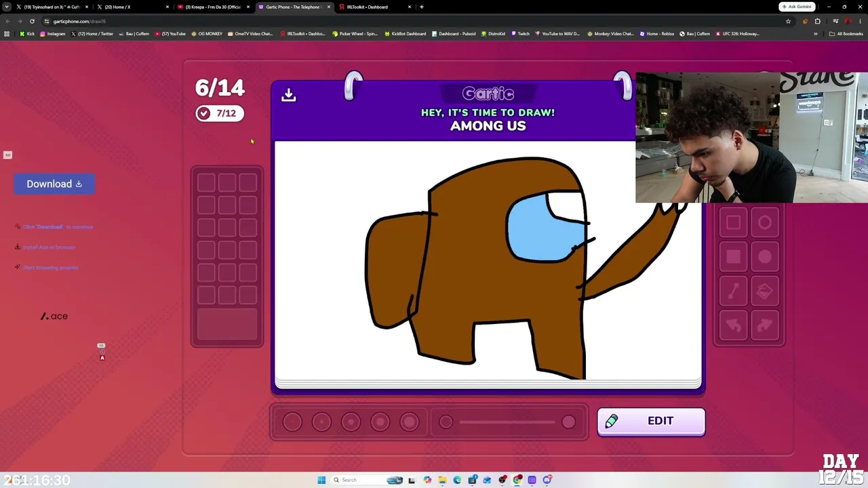
Task: Open Microsoft Edge from the taskbar
Action: coord(457,480)
